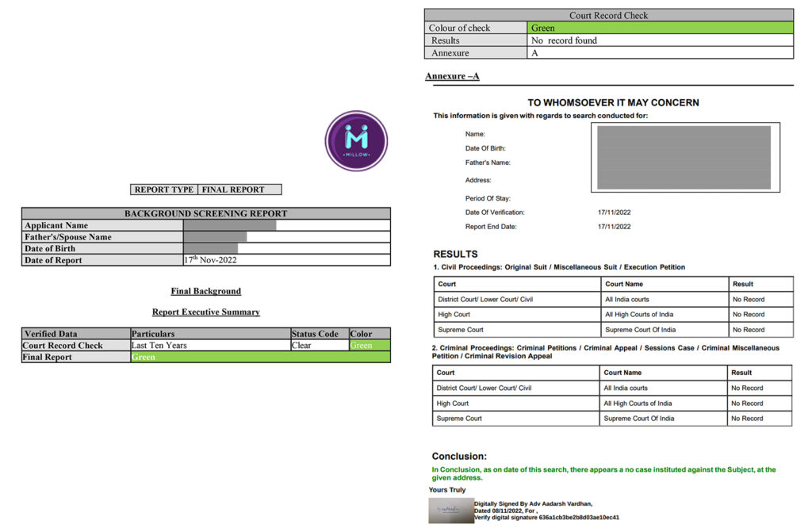
Task: Select the digital signature stamp image
Action: click(450, 511)
